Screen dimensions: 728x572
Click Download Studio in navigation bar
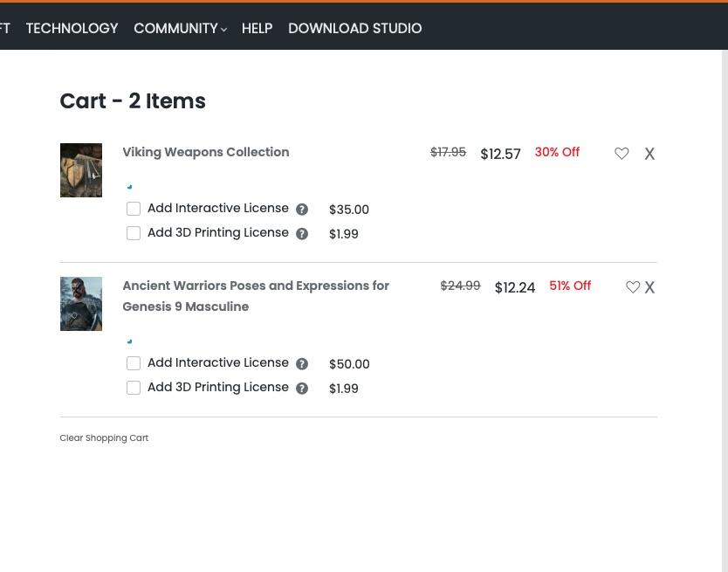(x=354, y=29)
